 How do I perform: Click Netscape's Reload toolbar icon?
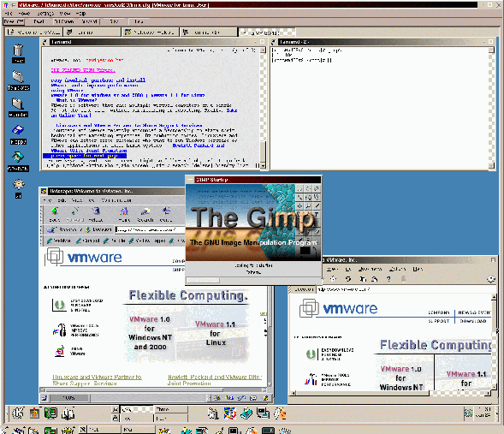click(96, 211)
